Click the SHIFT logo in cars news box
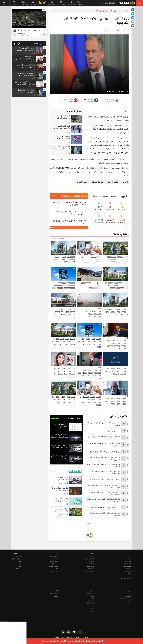143x644 pixels. [x=55, y=418]
